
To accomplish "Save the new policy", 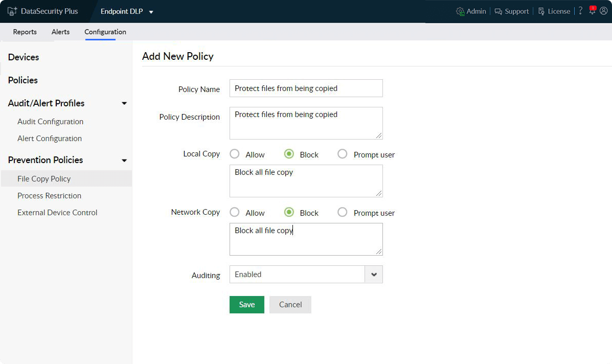I will pos(246,305).
